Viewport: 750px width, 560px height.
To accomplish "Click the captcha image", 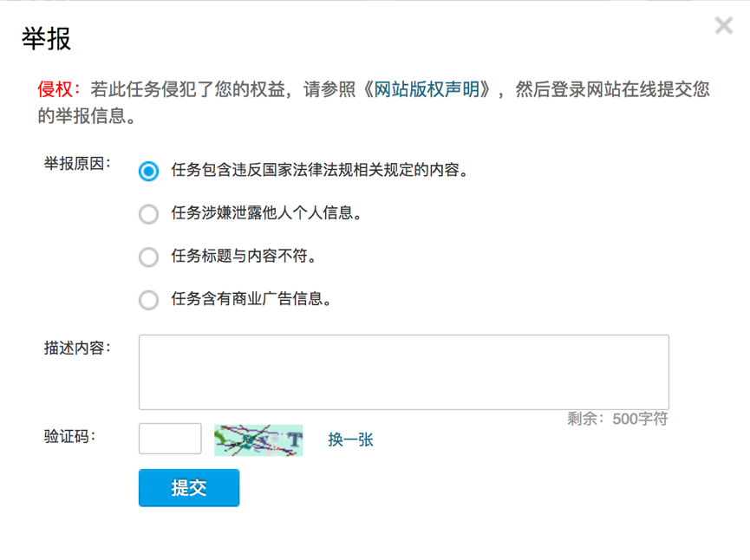I will pos(258,440).
